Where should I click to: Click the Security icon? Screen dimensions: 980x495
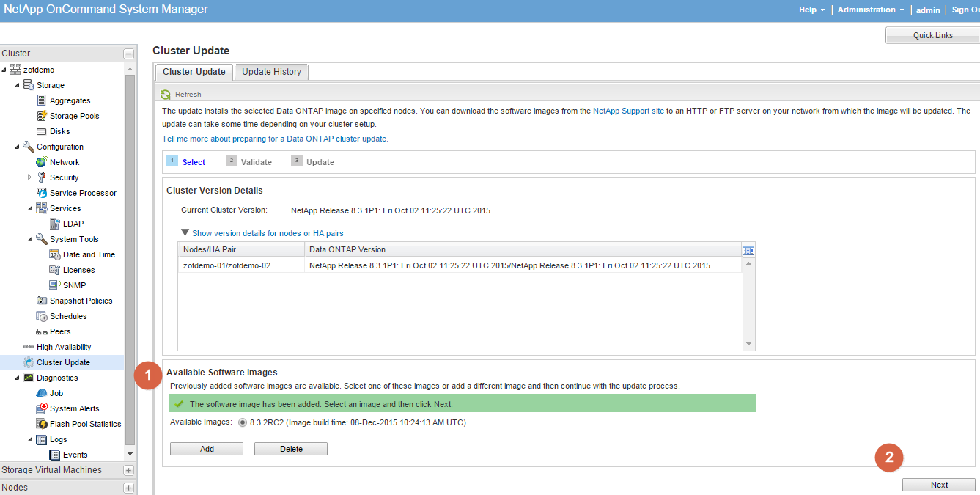click(x=43, y=177)
